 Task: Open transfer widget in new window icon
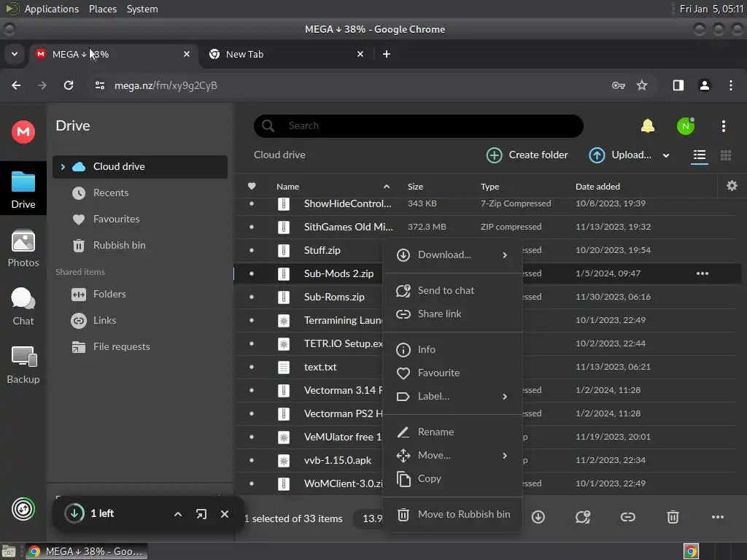coord(201,514)
